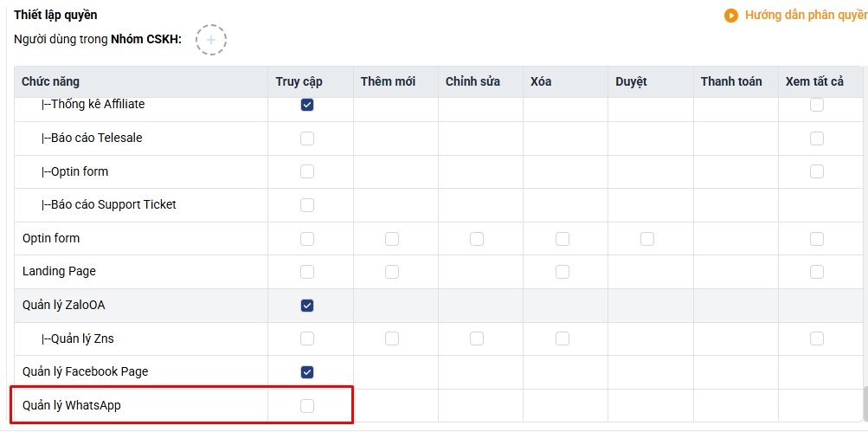Check Xem tất cả for Báo cáo Telesale
The height and width of the screenshot is (432, 868).
[817, 139]
